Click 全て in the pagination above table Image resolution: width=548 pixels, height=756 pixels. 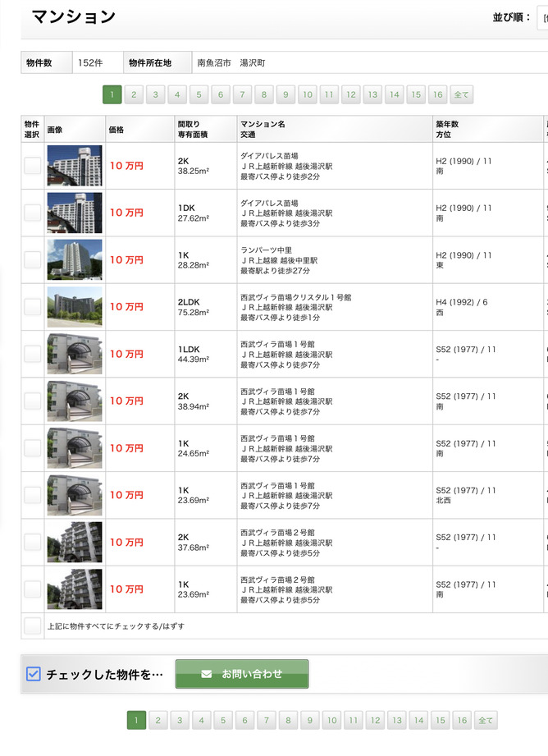(x=461, y=94)
